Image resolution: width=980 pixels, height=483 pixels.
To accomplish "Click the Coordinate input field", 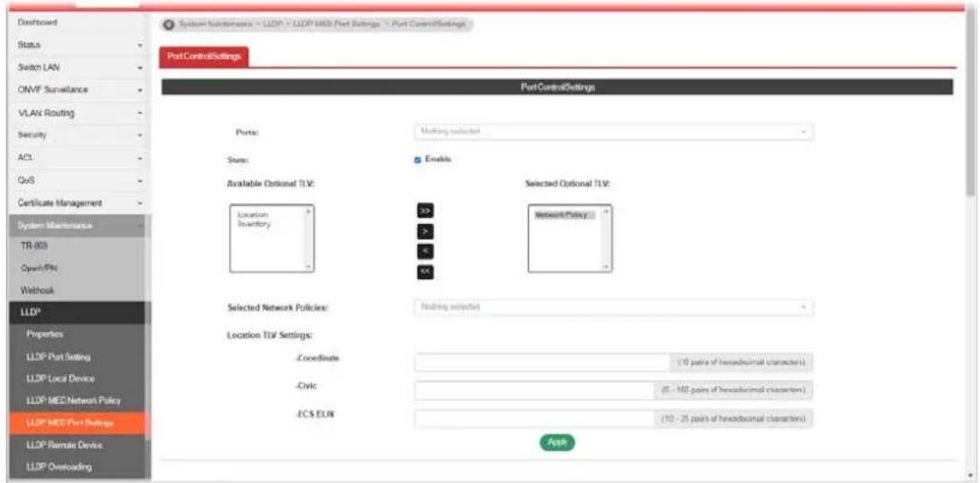I will coord(542,362).
